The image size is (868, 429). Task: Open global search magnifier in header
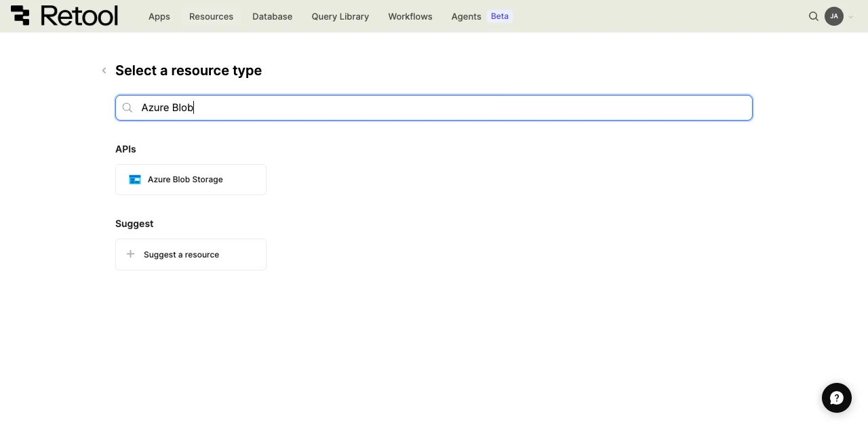[814, 16]
